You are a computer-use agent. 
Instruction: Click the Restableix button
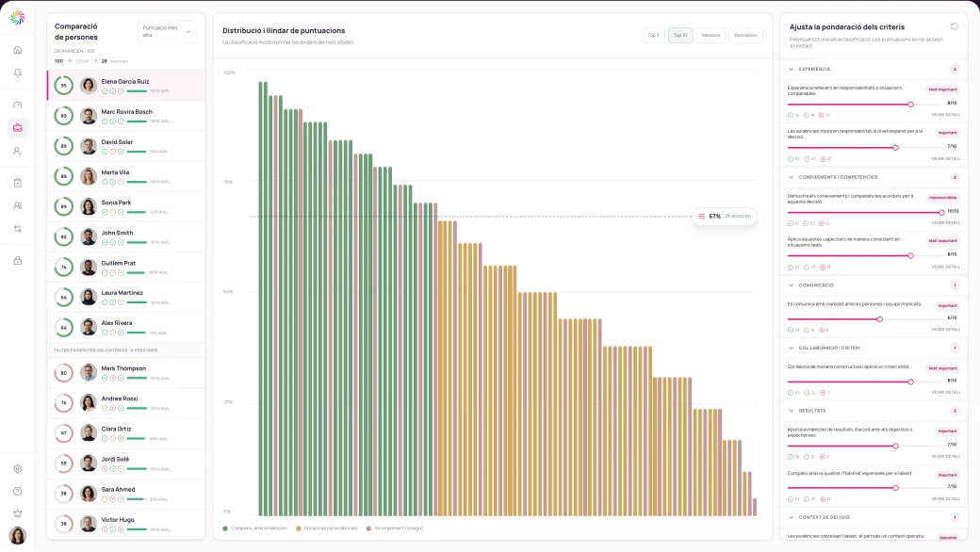click(745, 35)
